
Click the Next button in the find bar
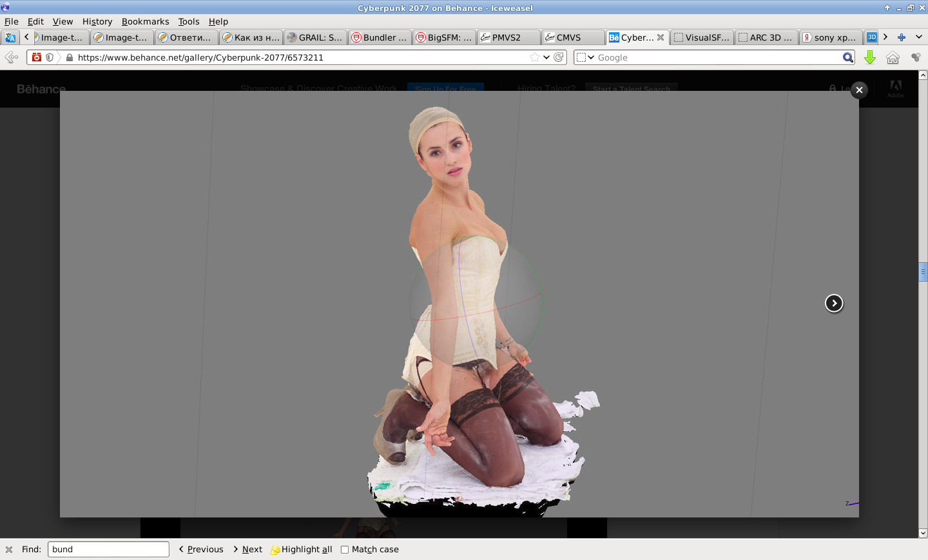[x=248, y=550]
